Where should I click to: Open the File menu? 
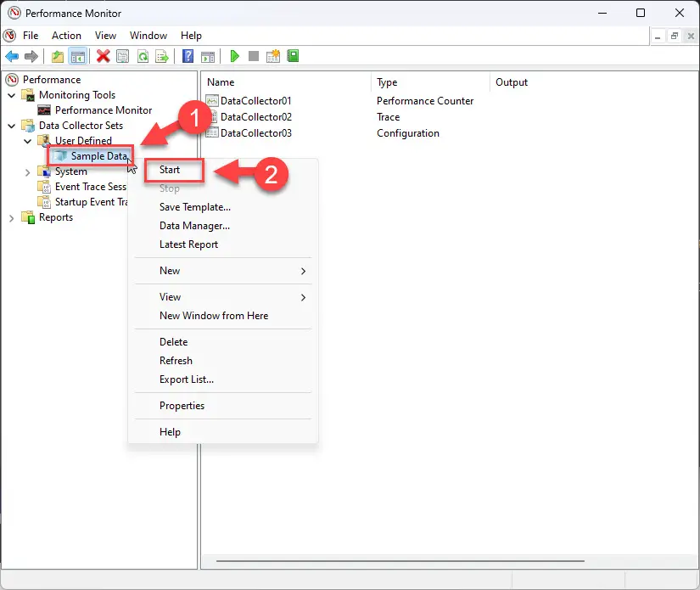31,36
